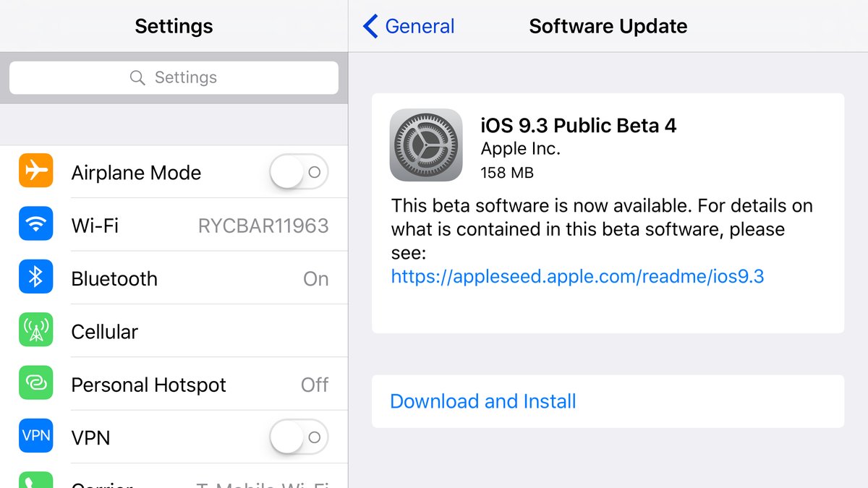Tap the Bluetooth On status
This screenshot has width=868, height=488.
[x=316, y=279]
